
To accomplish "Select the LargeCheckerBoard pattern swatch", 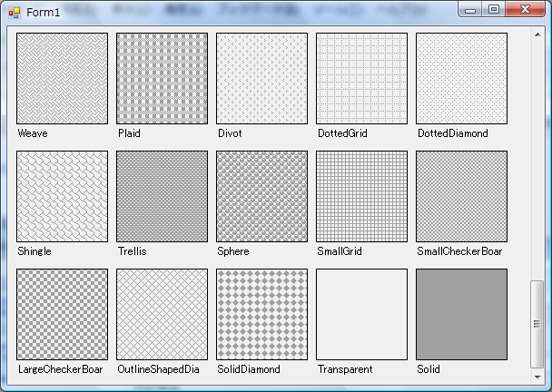I will (62, 314).
